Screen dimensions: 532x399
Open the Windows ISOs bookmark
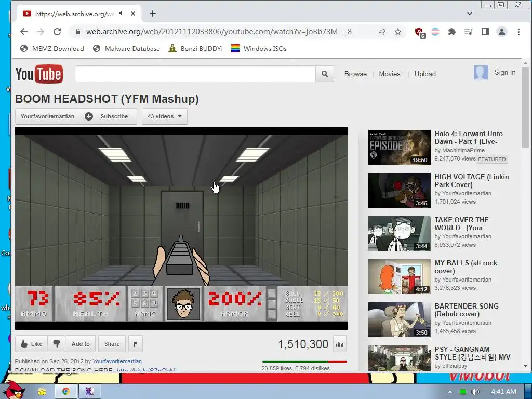point(259,48)
